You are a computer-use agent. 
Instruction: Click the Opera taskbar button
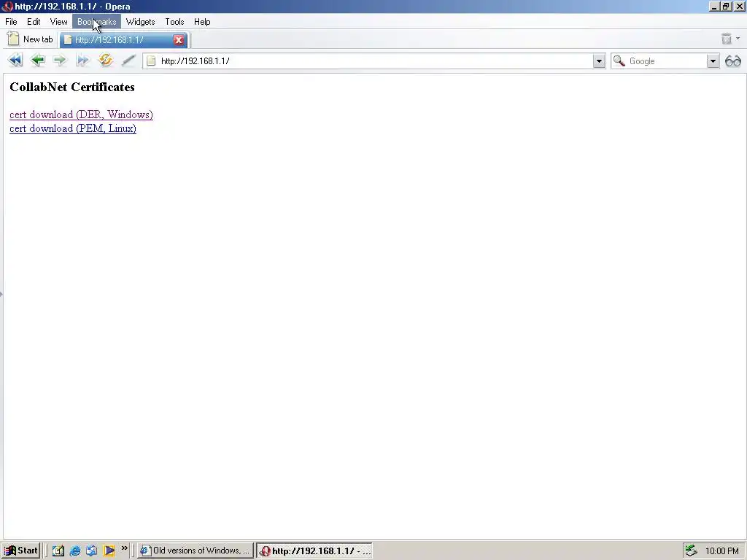(314, 551)
